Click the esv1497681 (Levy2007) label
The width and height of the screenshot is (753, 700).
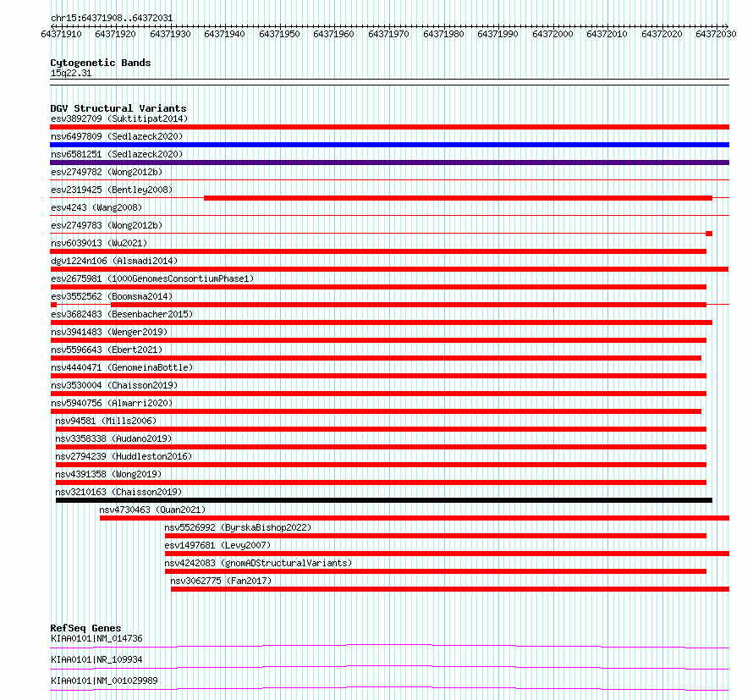[x=217, y=545]
